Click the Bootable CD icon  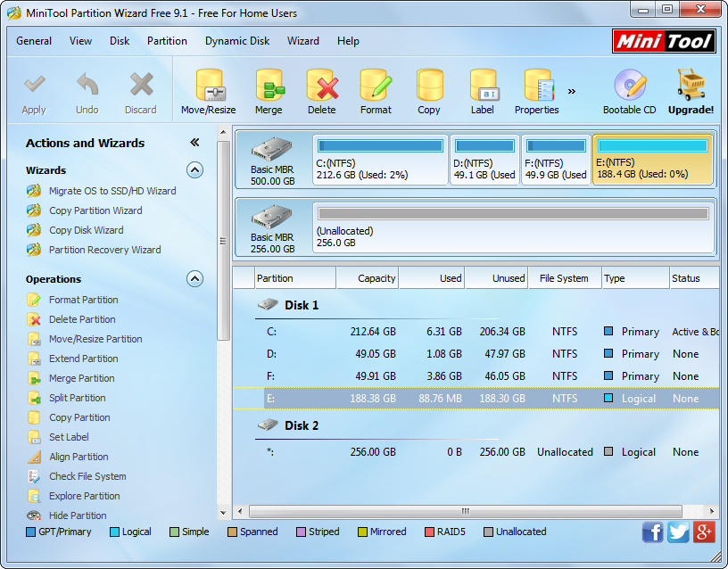(630, 85)
